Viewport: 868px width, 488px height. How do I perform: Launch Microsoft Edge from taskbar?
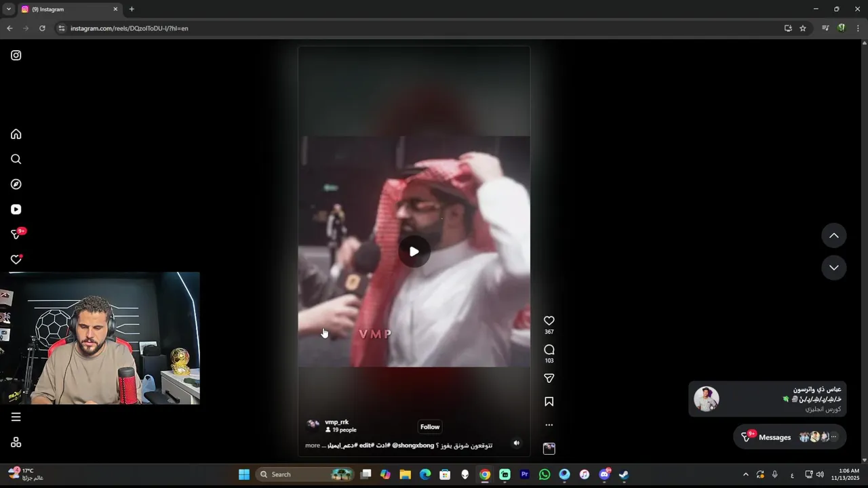tap(425, 474)
